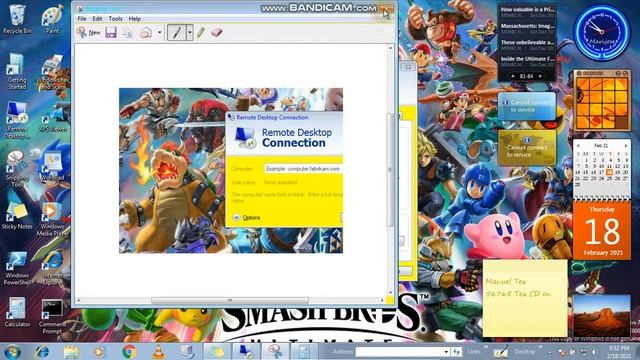Open the Pen options dropdown arrow
The width and height of the screenshot is (640, 360).
190,32
